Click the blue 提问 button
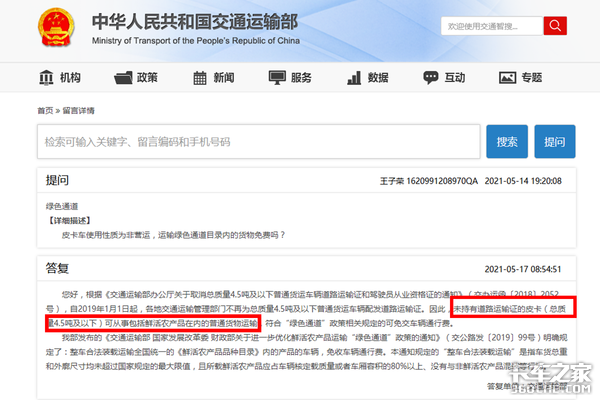Viewport: 600px width, 400px height. [555, 142]
